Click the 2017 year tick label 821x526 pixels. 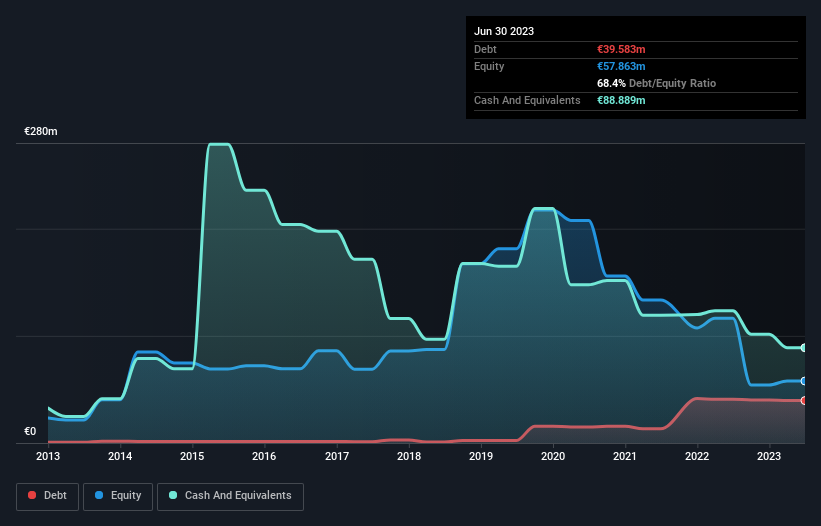point(337,457)
